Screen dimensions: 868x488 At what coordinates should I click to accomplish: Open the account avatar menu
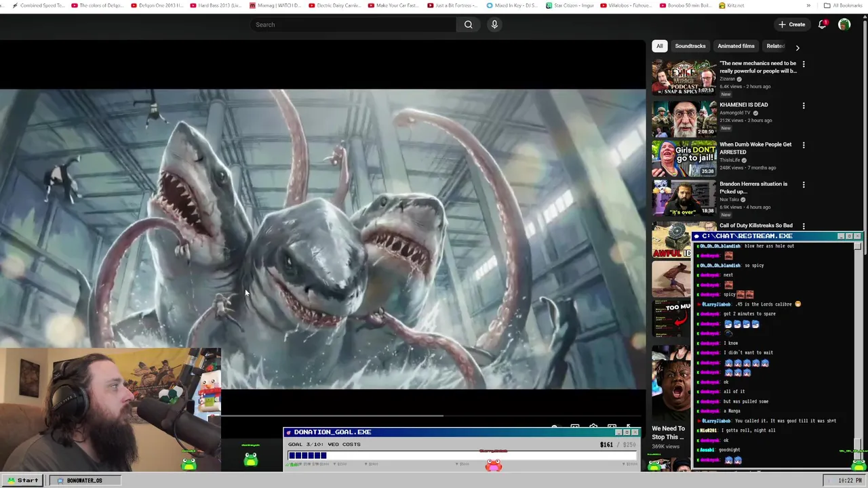(x=844, y=24)
